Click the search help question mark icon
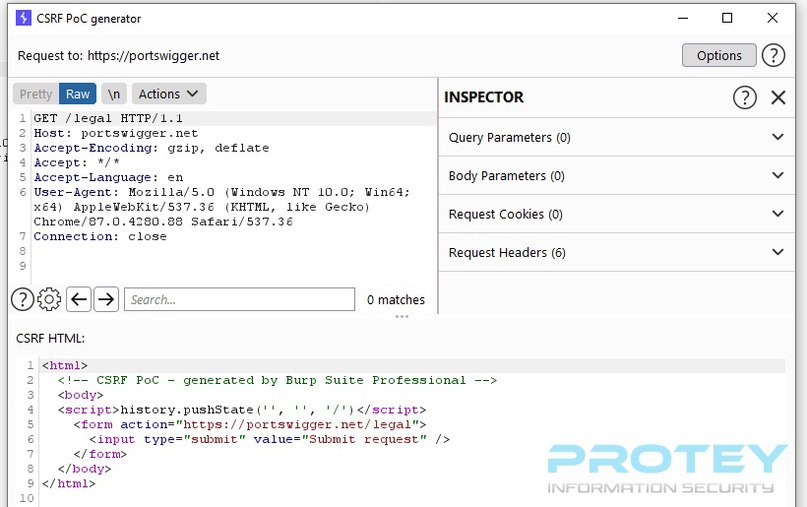The image size is (807, 507). pyautogui.click(x=22, y=299)
